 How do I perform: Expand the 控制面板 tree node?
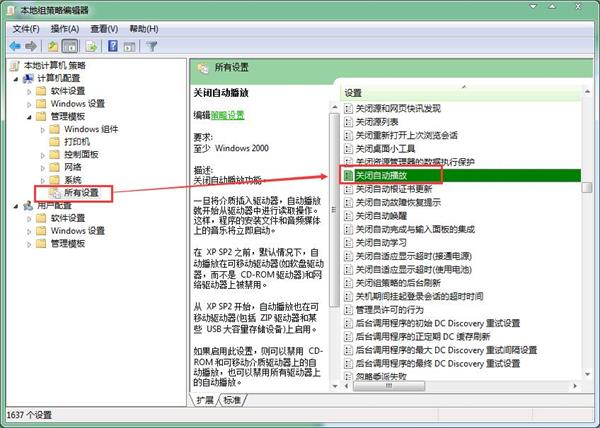tap(42, 155)
